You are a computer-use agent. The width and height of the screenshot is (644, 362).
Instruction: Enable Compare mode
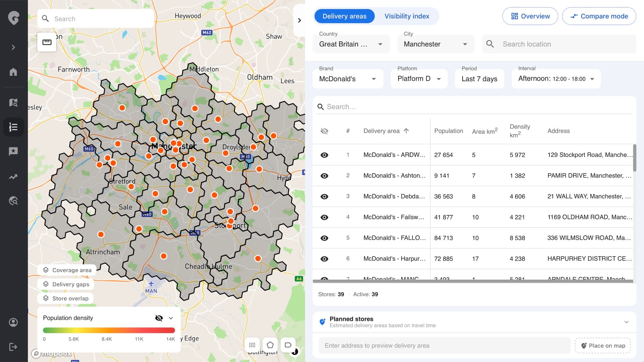pos(599,16)
